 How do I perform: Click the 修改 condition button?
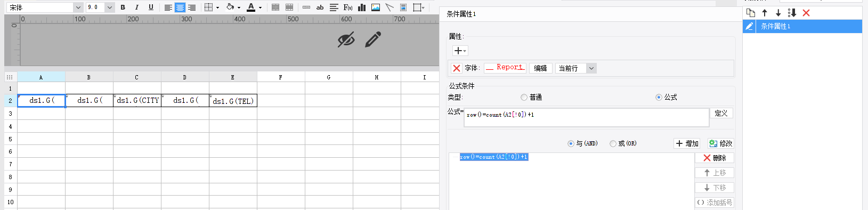(x=720, y=143)
